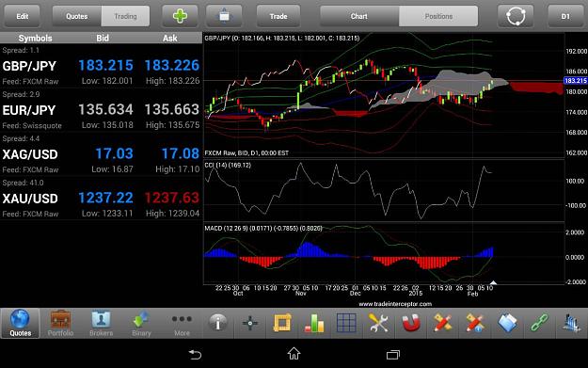Tap XAG/USD ask price 17.08

click(181, 153)
